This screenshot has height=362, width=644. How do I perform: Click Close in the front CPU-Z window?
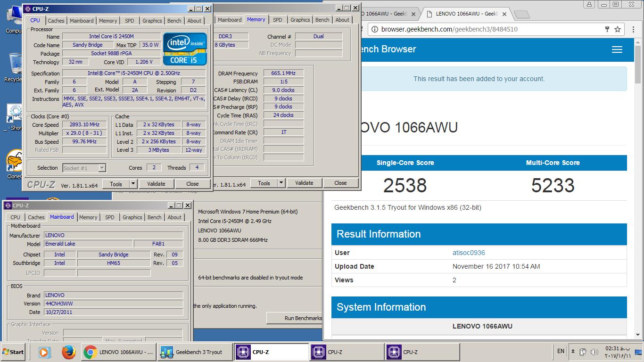click(x=192, y=184)
